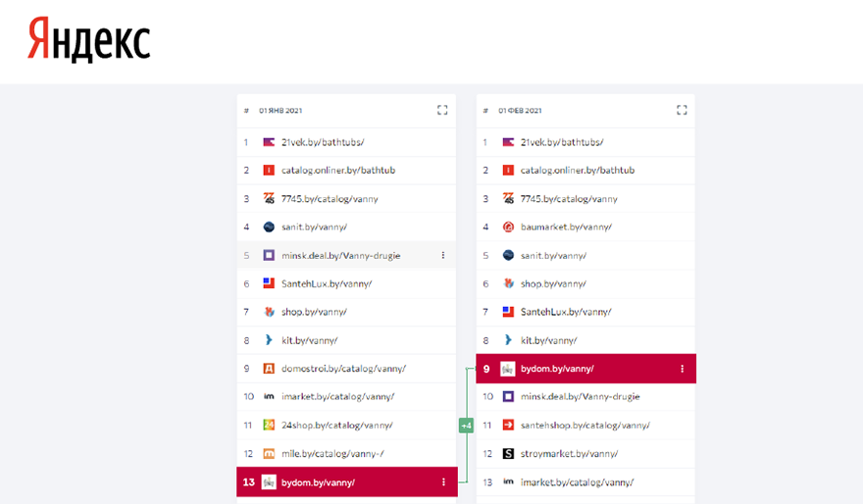Click the 01 ЯНВ 2021 date header
Screen dimensions: 863x504
pyautogui.click(x=280, y=111)
